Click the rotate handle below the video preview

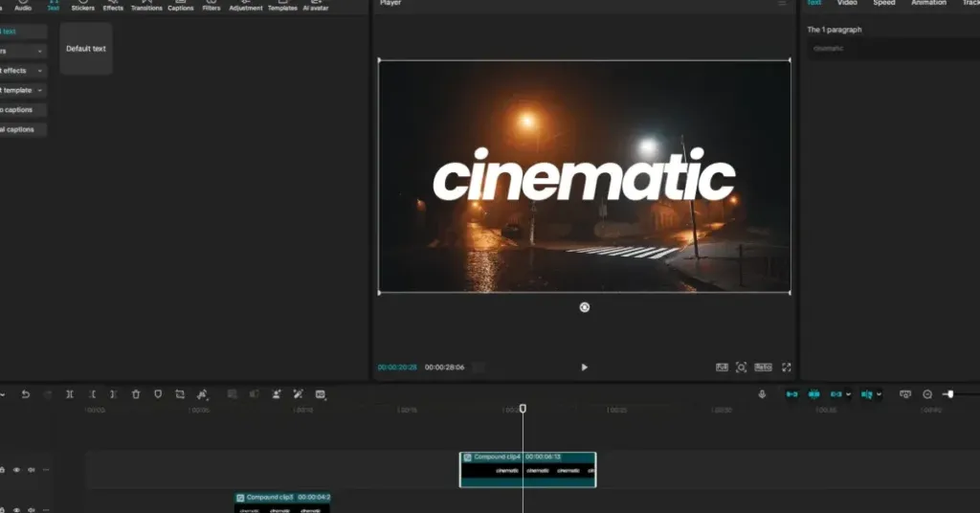click(x=585, y=307)
